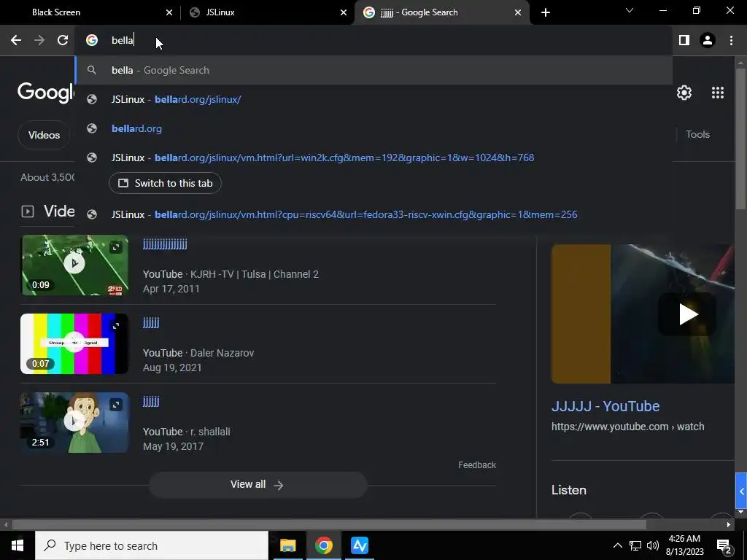
Task: Open the network icon in system tray
Action: [635, 545]
